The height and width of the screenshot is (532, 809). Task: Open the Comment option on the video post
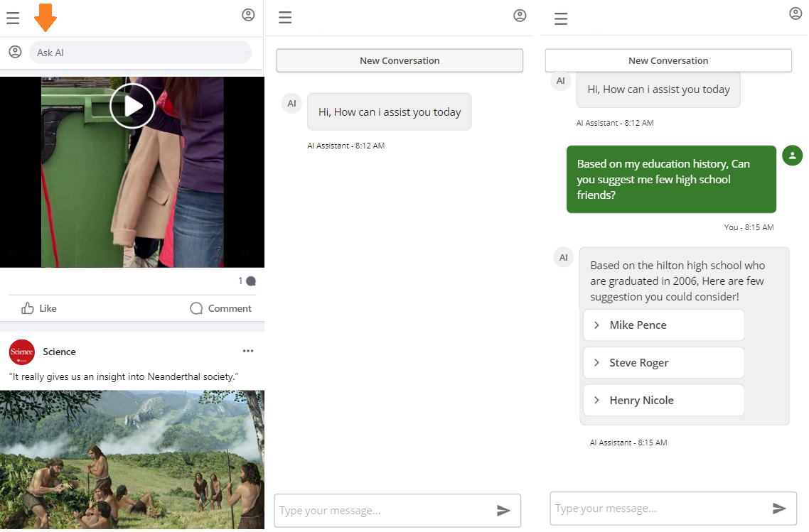220,308
